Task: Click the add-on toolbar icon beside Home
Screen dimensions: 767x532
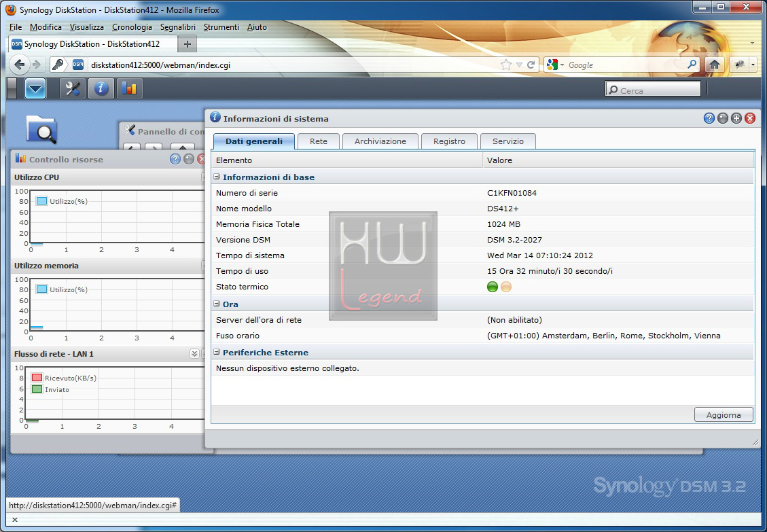Action: pyautogui.click(x=739, y=65)
